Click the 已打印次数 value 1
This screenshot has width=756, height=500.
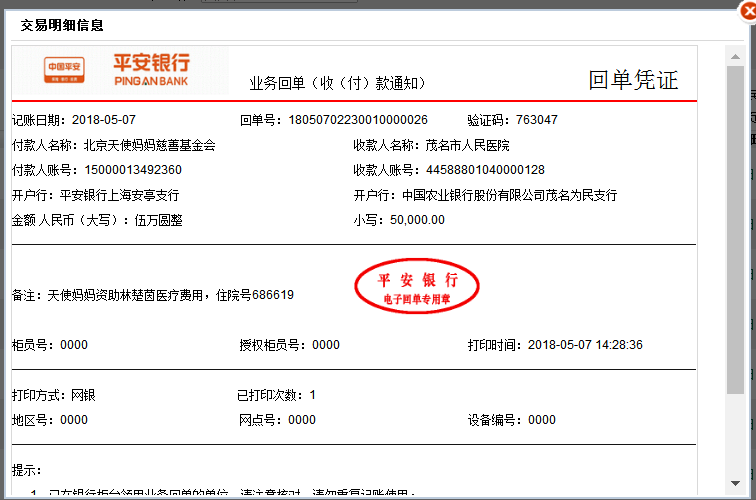tap(312, 395)
